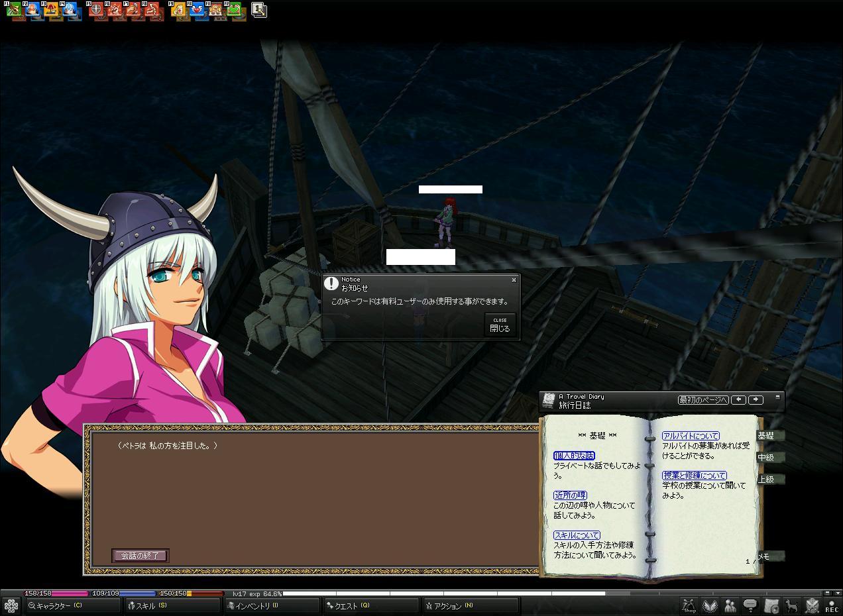Expand bottom bar dropdown arrow
The image size is (843, 616).
point(836,593)
